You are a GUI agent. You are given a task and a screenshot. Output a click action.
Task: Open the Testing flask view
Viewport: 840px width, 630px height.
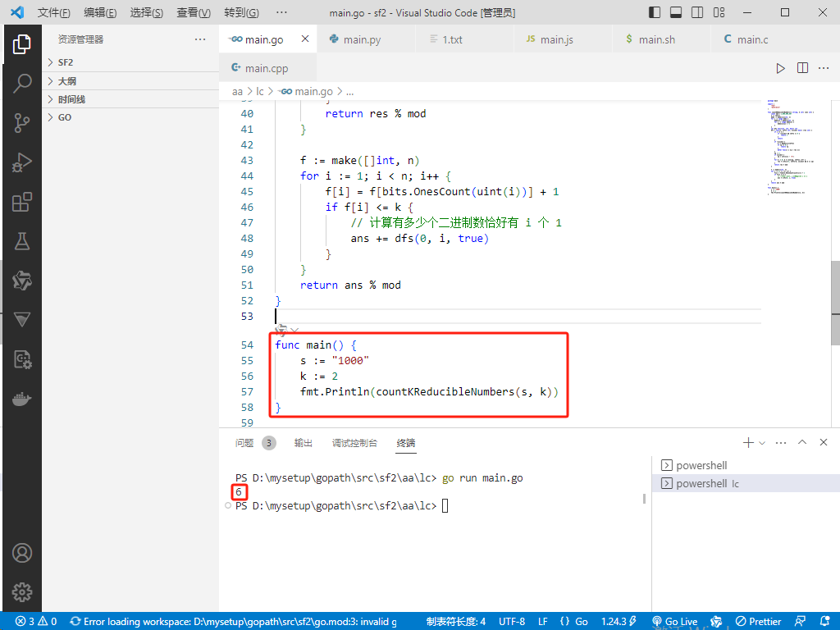(22, 242)
